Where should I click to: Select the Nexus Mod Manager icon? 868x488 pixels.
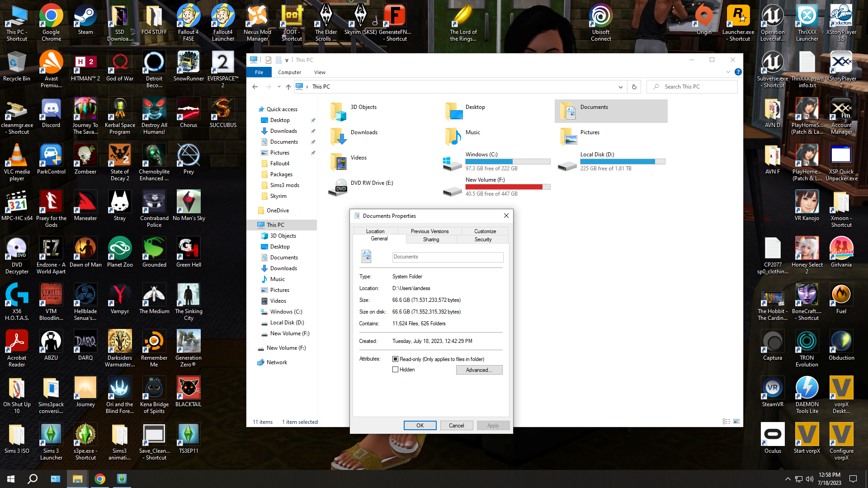pyautogui.click(x=257, y=23)
